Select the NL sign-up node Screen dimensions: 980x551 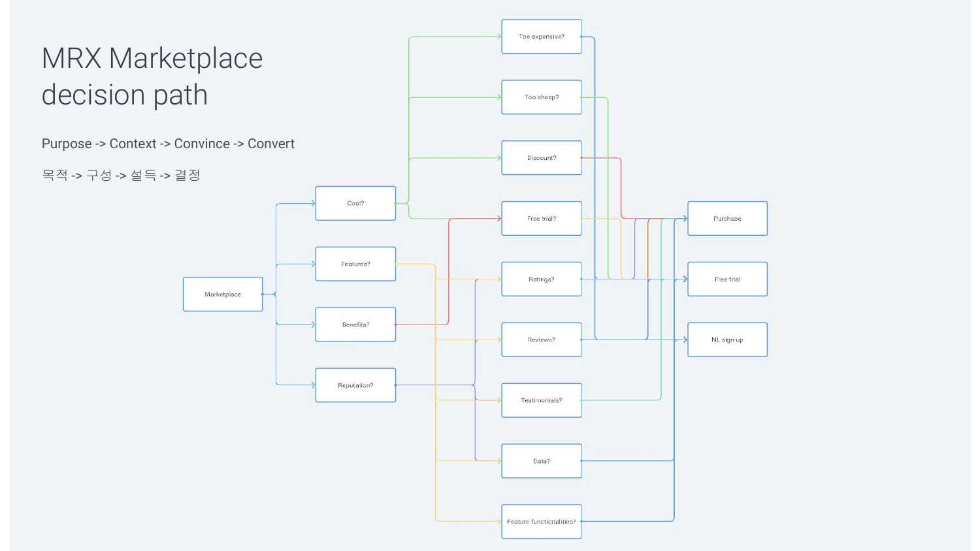pos(727,340)
